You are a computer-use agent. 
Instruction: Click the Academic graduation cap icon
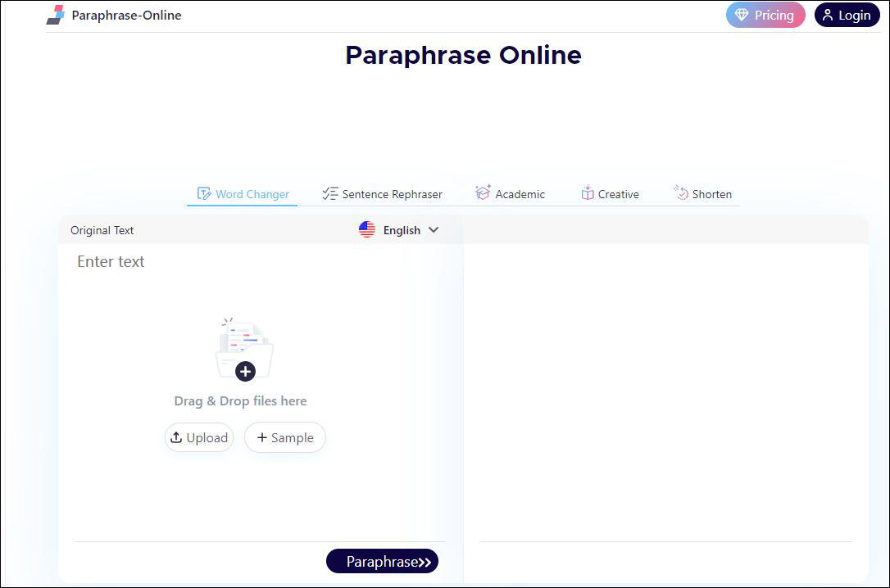click(x=483, y=192)
